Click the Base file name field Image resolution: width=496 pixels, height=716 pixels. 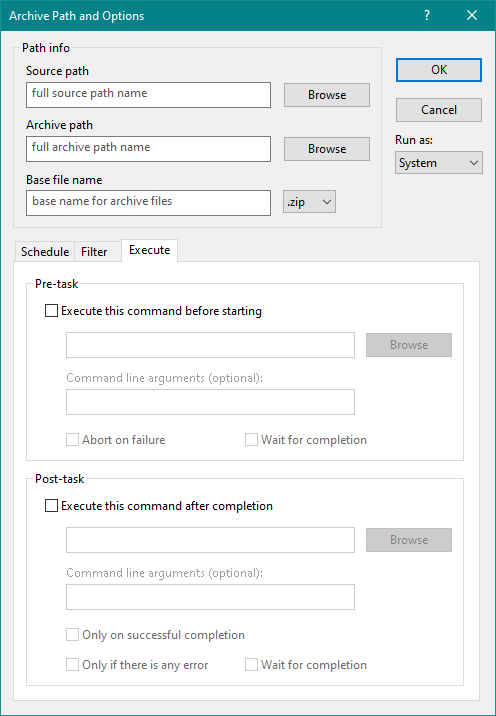click(148, 203)
